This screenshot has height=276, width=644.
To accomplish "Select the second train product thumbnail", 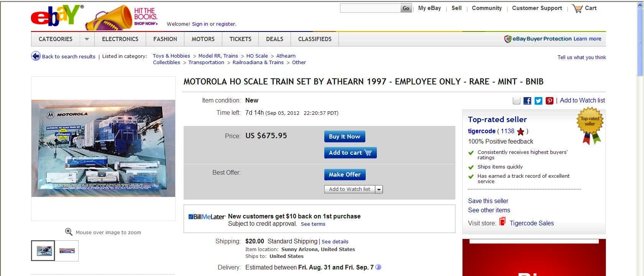I will pos(67,251).
